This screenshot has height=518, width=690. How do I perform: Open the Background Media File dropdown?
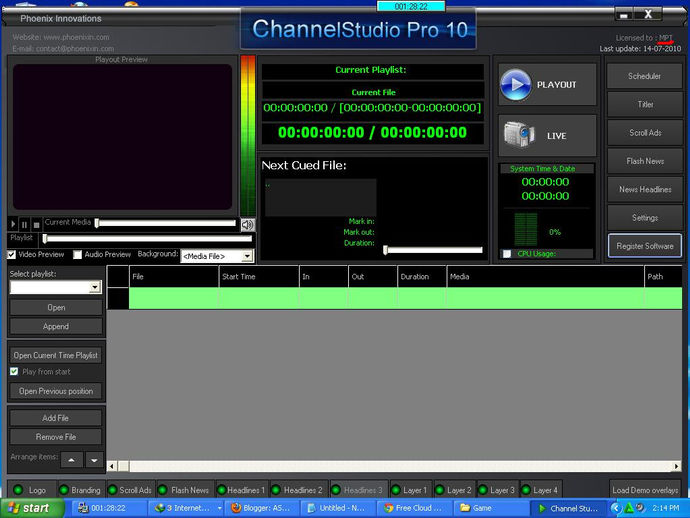247,256
